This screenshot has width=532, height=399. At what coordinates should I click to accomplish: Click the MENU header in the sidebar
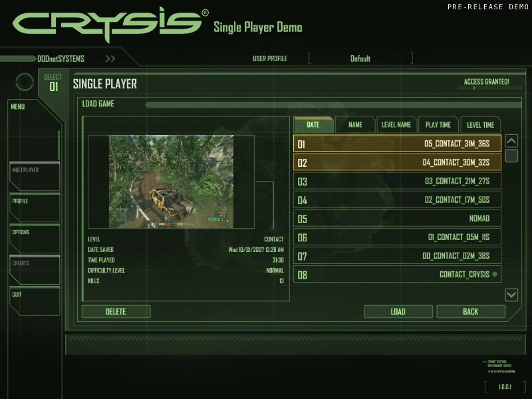coord(18,106)
